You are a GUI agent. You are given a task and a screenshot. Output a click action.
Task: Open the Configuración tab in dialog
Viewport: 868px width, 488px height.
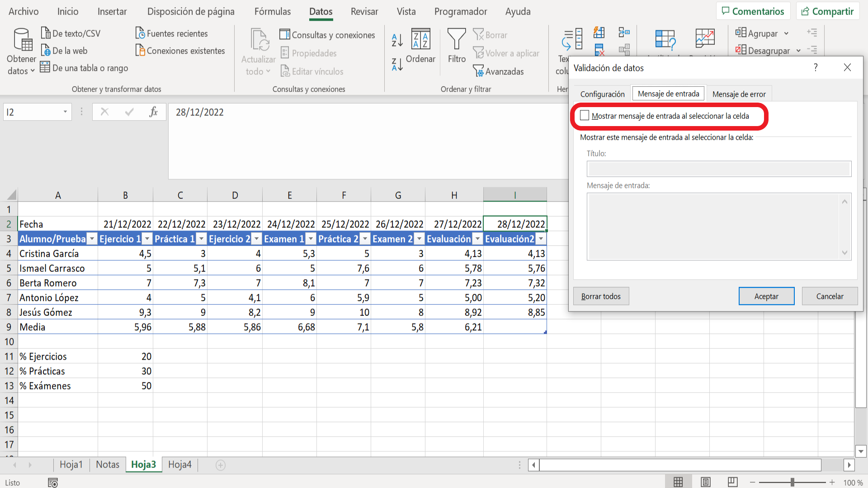(x=602, y=94)
